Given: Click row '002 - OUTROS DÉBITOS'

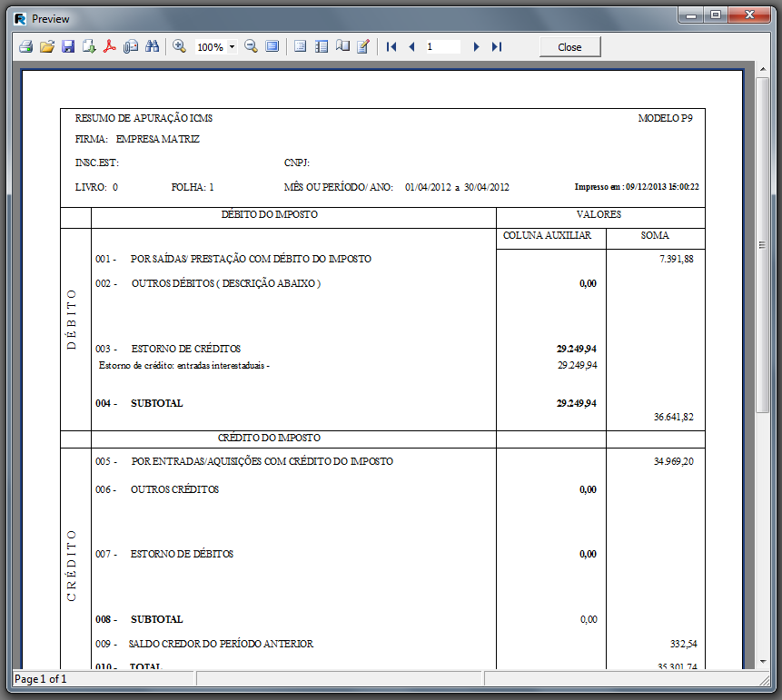Looking at the screenshot, I should click(208, 283).
